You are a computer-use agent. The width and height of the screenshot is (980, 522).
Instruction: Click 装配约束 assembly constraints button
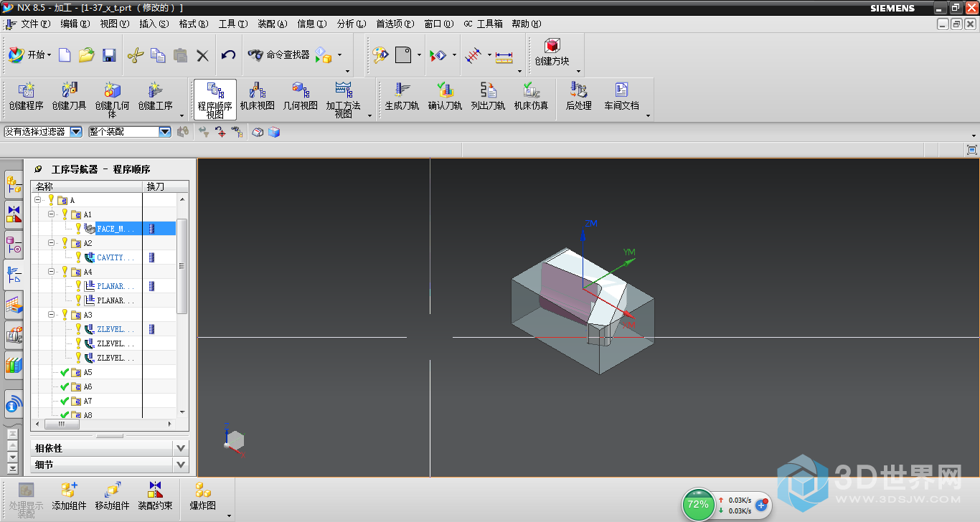(x=155, y=496)
